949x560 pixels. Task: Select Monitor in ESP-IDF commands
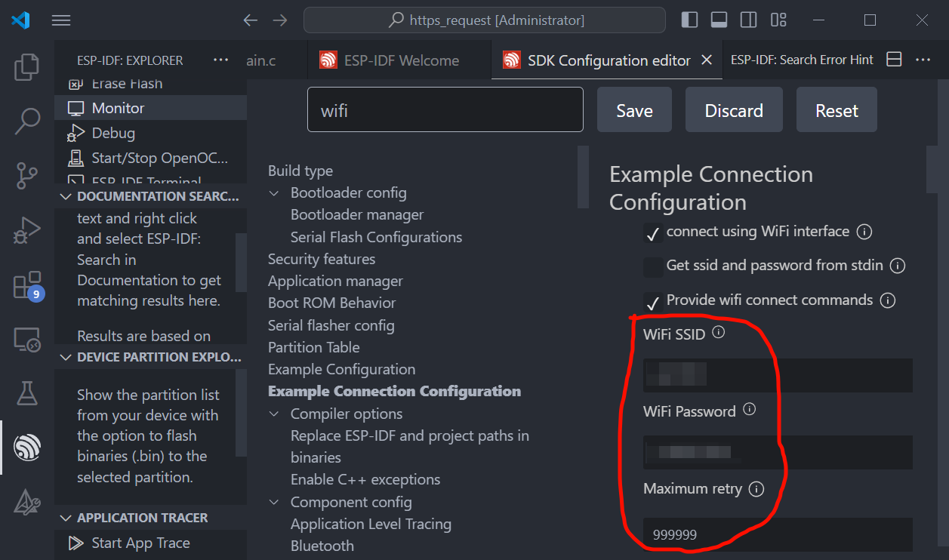pos(150,108)
